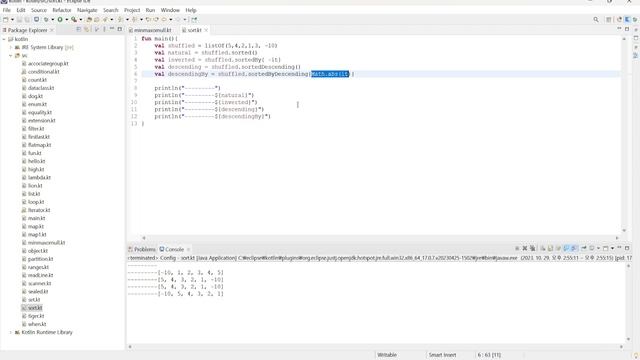Remove launch from console with X icon
The height and width of the screenshot is (360, 640).
click(525, 248)
